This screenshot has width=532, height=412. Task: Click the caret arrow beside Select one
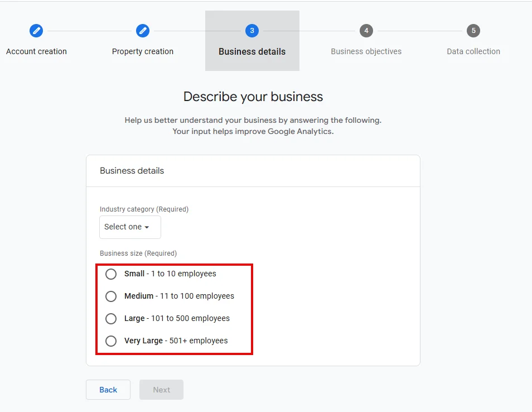[147, 228]
